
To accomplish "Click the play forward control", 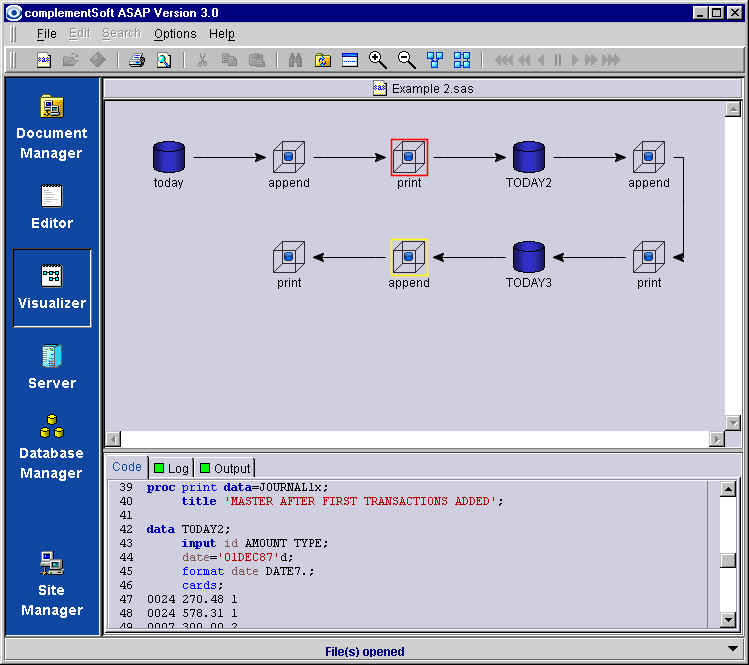I will click(x=575, y=60).
